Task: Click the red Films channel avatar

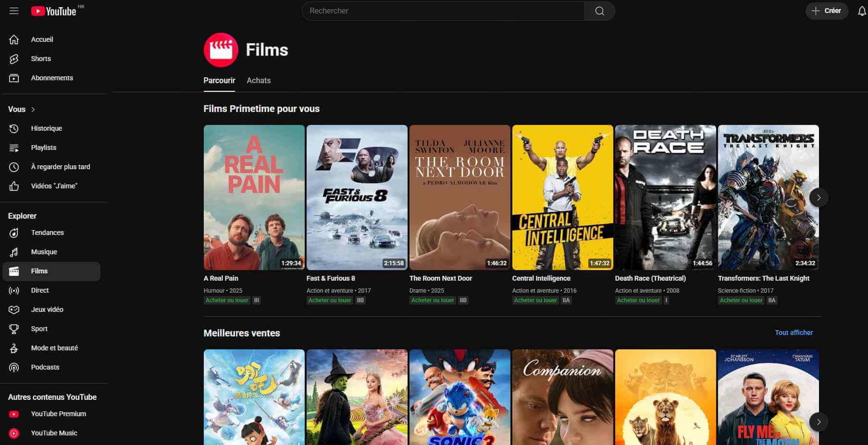Action: point(221,50)
